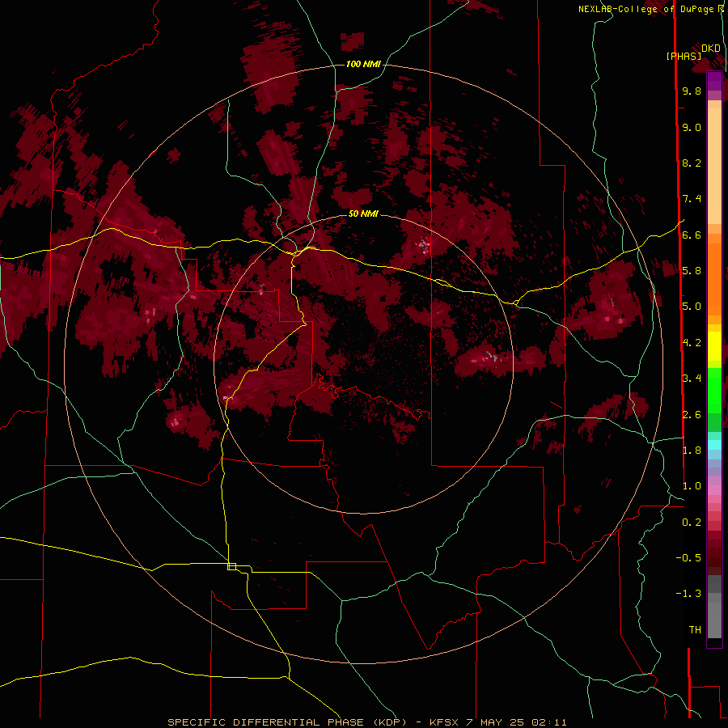Click the 3.4 value on the color scale

tap(692, 379)
